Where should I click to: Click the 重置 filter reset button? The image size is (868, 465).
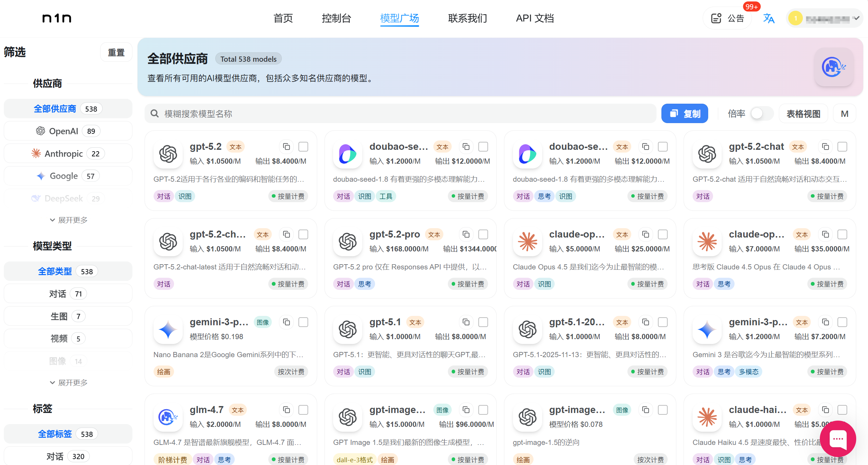tap(116, 52)
